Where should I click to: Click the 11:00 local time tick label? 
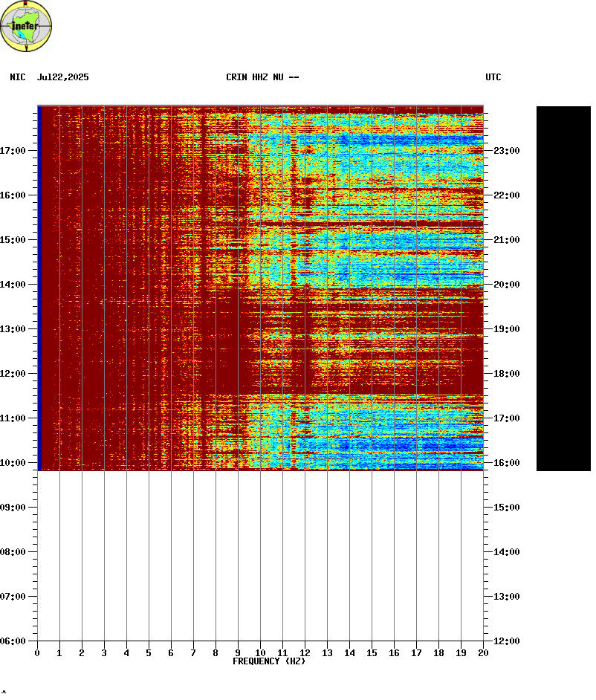pyautogui.click(x=13, y=418)
